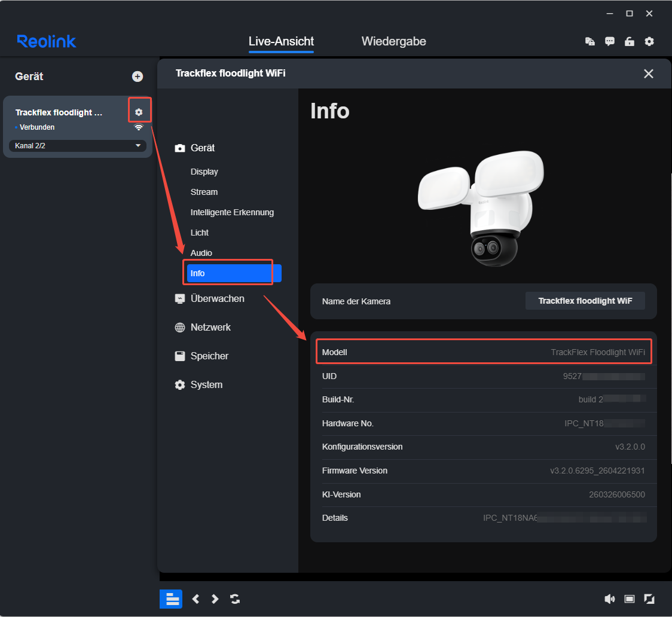This screenshot has height=617, width=672.
Task: Expand the Netzwerk section
Action: (x=210, y=328)
